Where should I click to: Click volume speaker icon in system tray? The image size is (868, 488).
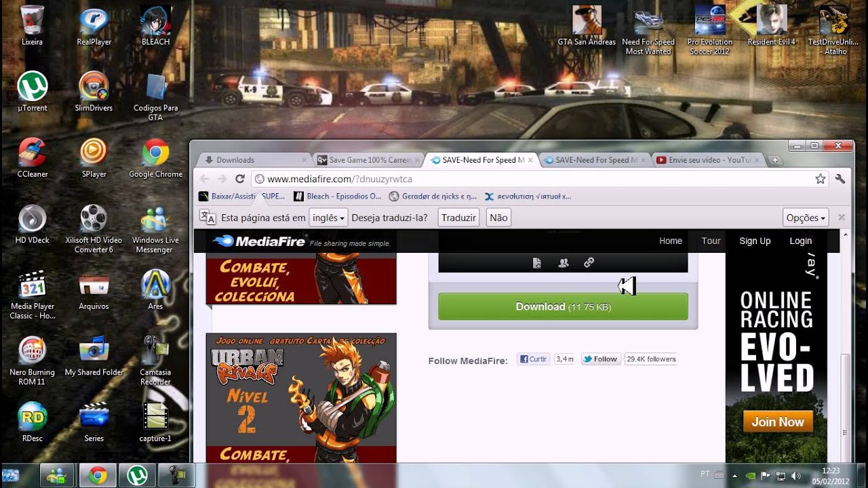(x=796, y=476)
